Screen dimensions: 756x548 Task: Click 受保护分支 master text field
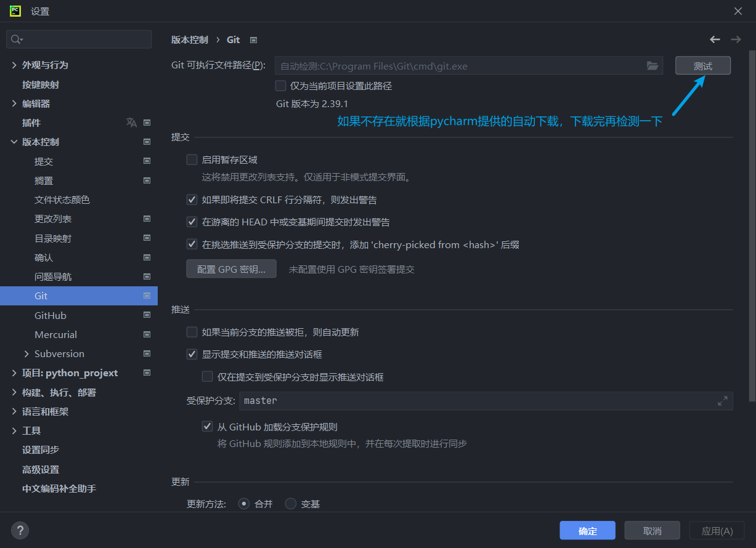(486, 401)
